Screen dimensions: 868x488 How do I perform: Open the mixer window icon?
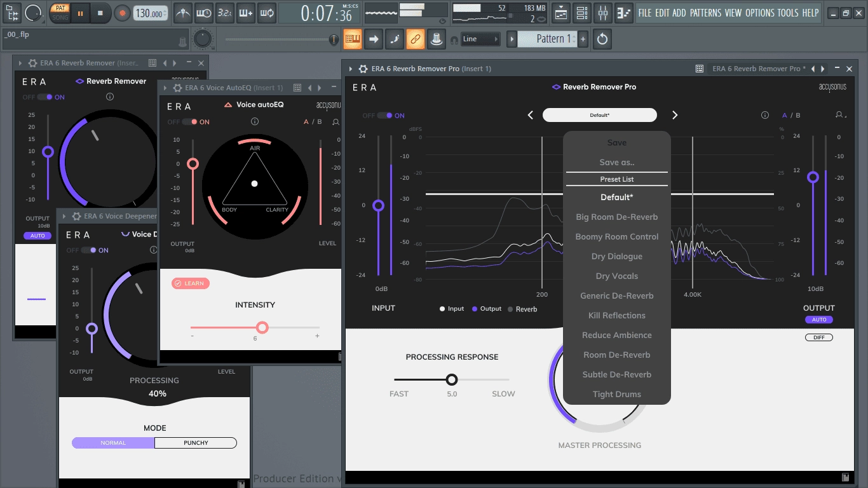(603, 12)
